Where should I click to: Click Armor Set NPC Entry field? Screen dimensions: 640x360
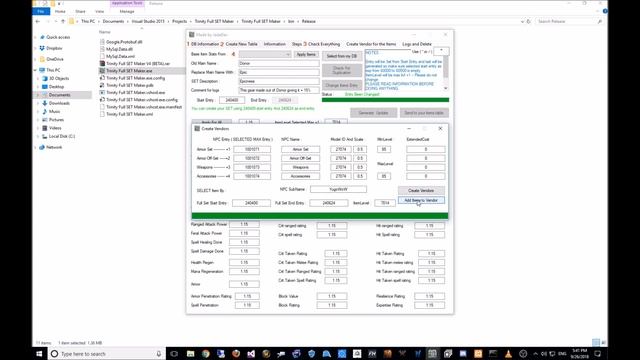coord(252,149)
